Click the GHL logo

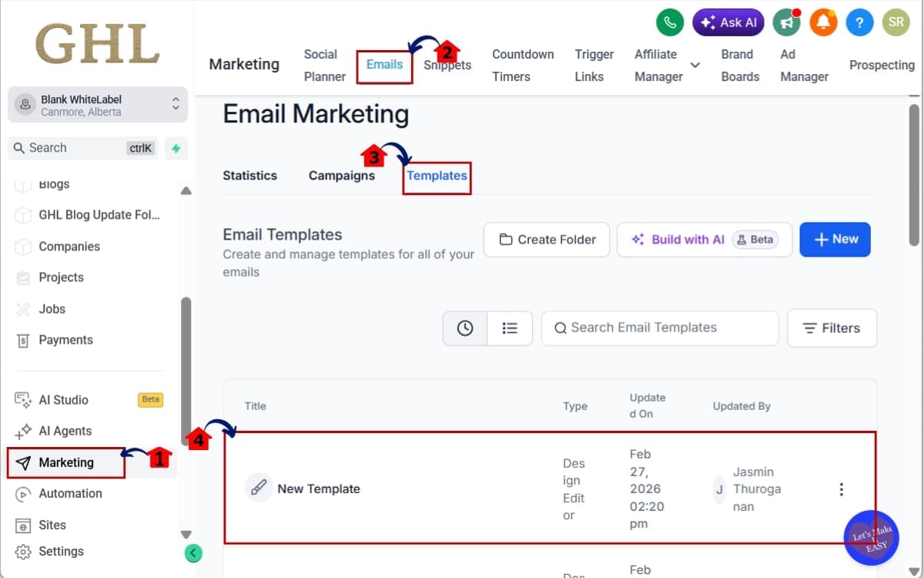98,44
